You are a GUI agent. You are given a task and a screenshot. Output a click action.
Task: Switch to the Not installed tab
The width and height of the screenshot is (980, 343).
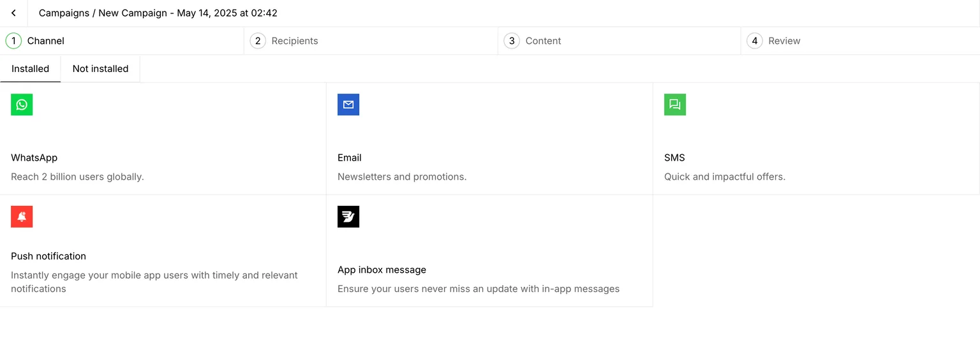point(100,69)
